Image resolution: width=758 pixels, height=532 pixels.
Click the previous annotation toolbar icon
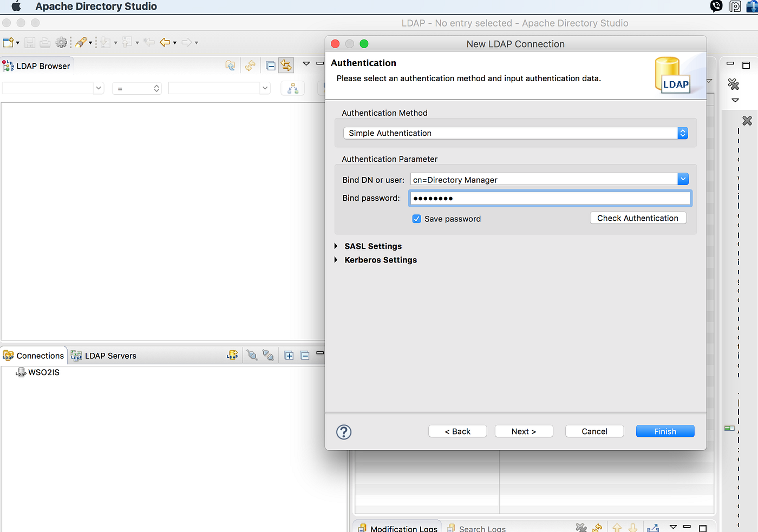[x=127, y=43]
